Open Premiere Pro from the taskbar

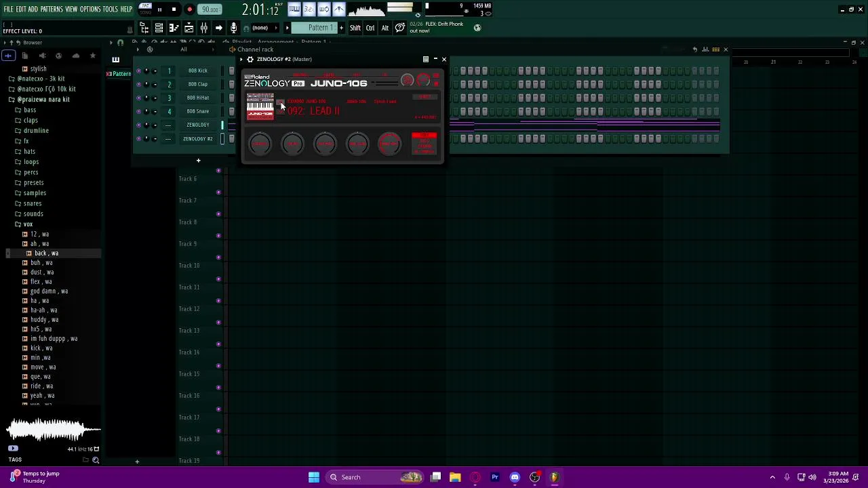coord(495,477)
